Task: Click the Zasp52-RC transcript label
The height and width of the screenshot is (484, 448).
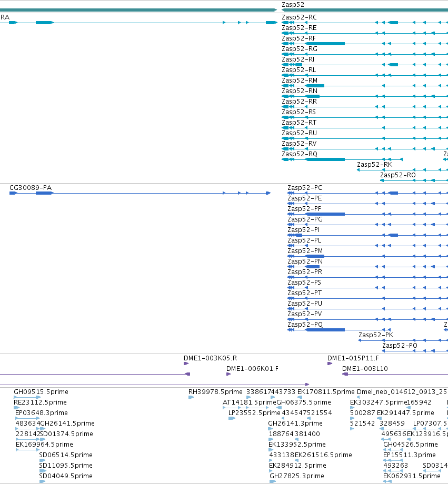Action: (x=299, y=17)
